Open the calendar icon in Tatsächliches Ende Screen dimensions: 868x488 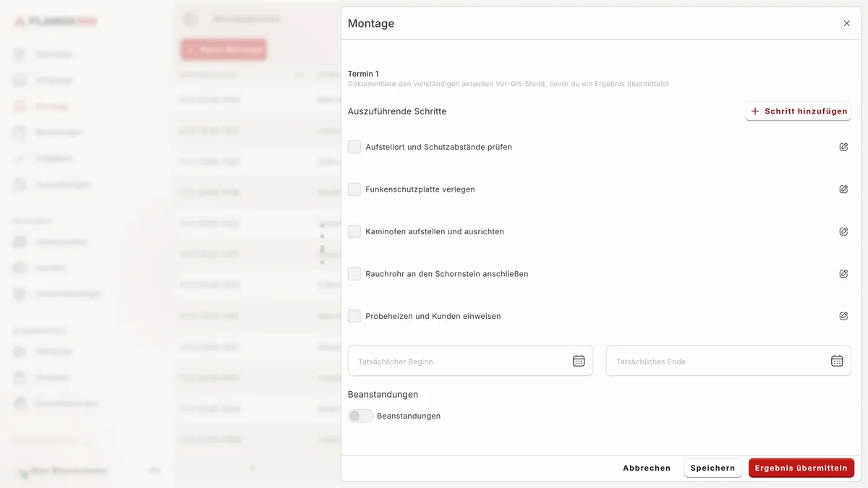click(837, 361)
